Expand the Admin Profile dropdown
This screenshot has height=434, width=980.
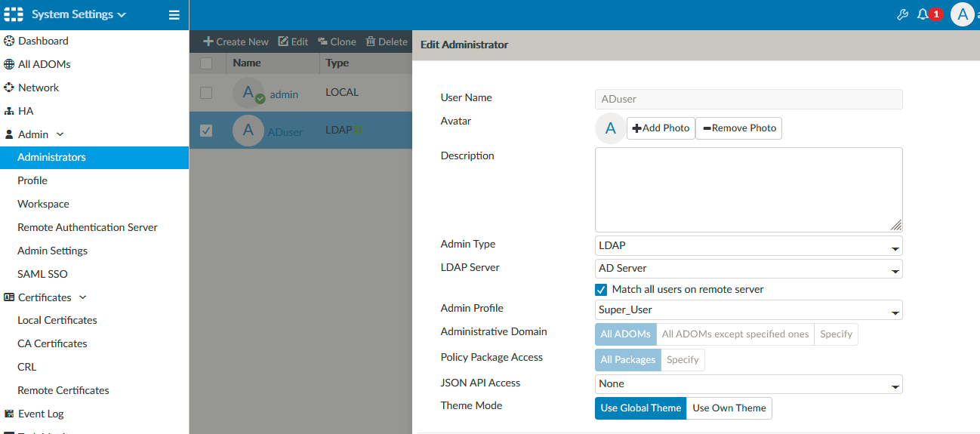pos(748,310)
